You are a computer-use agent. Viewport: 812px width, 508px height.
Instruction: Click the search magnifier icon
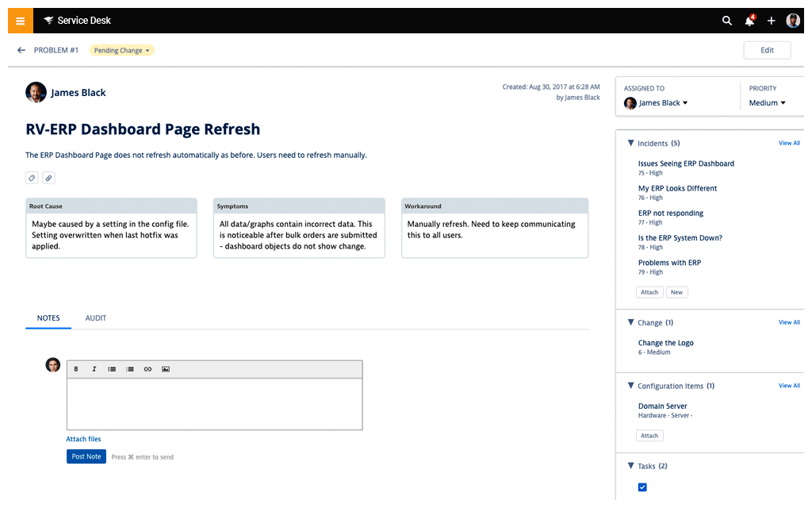pyautogui.click(x=726, y=21)
